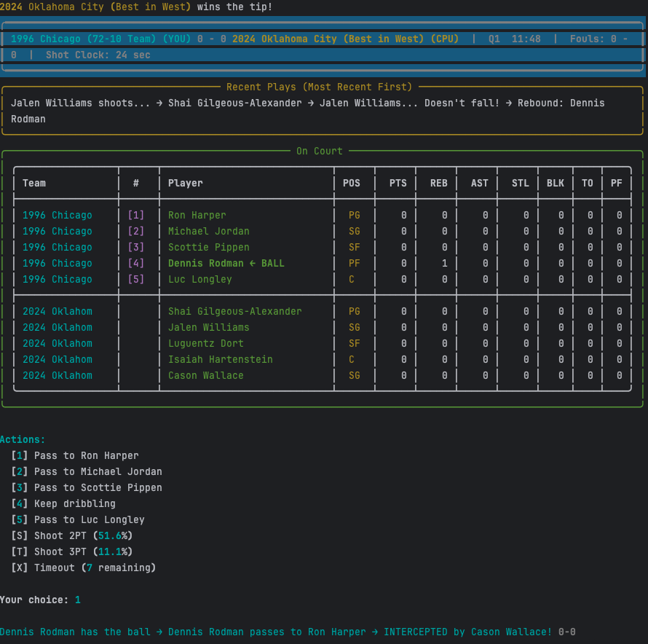Click the 'PF' column header
The width and height of the screenshot is (648, 644).
pos(617,184)
